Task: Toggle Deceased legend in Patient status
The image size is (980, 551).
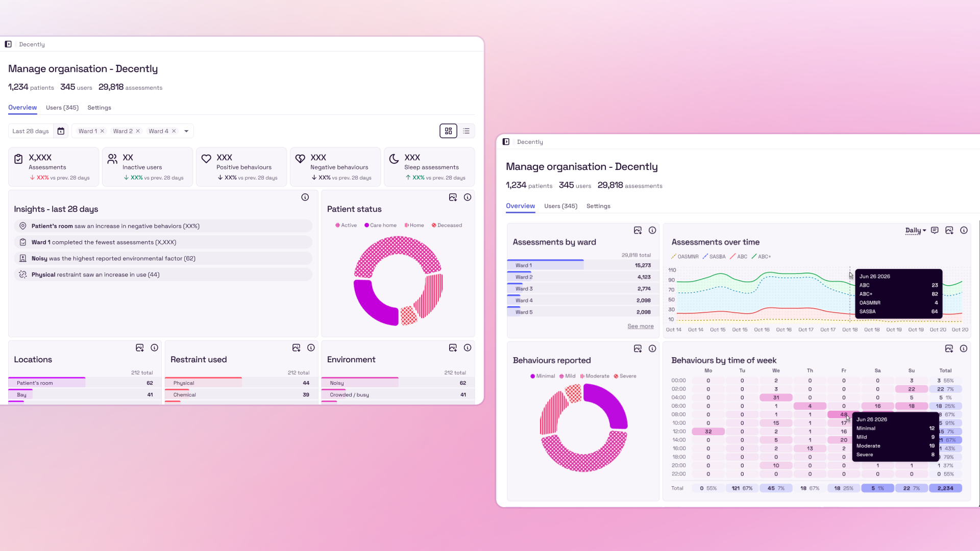Action: [447, 225]
